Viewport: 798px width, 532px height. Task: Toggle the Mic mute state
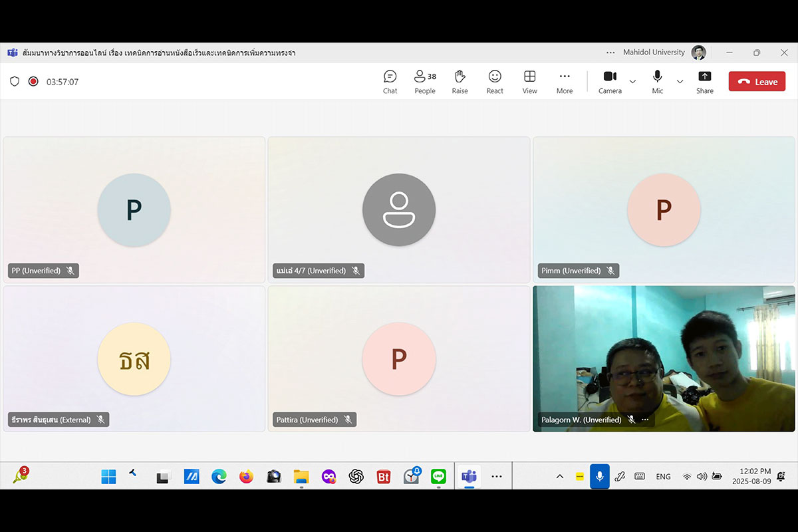coord(657,82)
